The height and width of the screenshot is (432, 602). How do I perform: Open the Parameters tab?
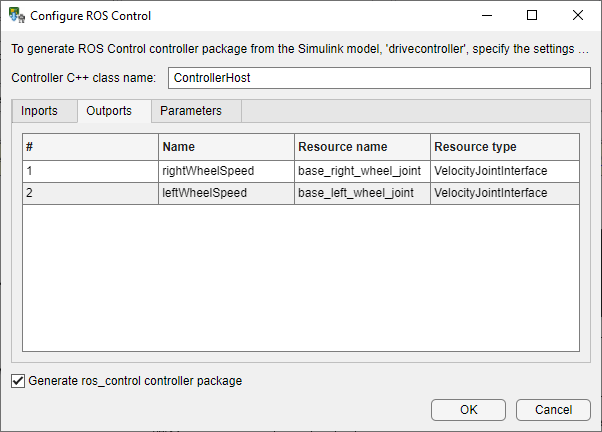click(191, 111)
